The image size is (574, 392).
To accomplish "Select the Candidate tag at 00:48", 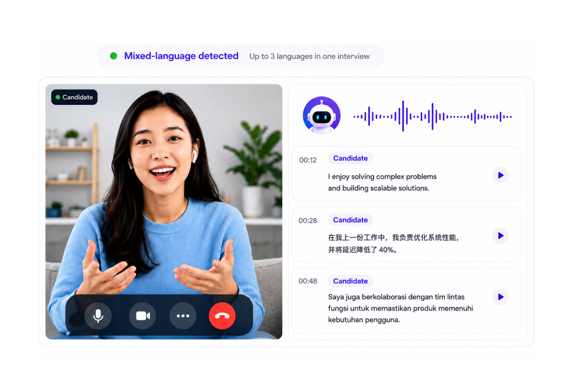I will 350,281.
